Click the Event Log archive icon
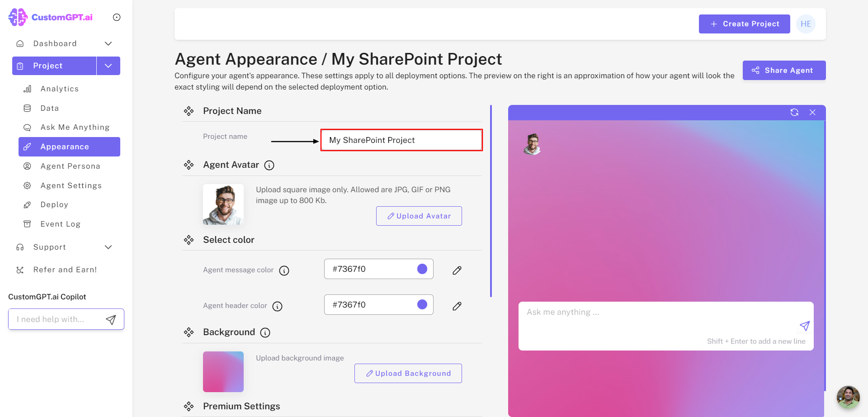868x417 pixels. [27, 224]
